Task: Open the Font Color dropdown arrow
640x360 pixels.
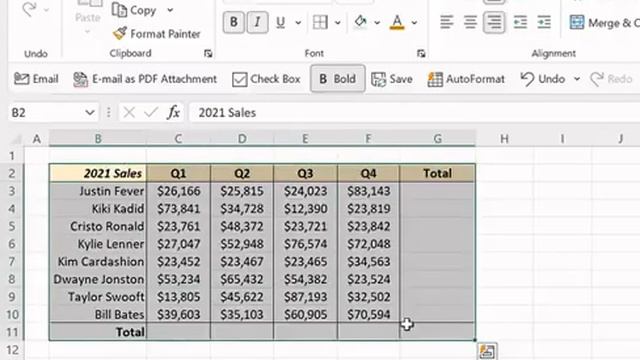Action: (414, 23)
